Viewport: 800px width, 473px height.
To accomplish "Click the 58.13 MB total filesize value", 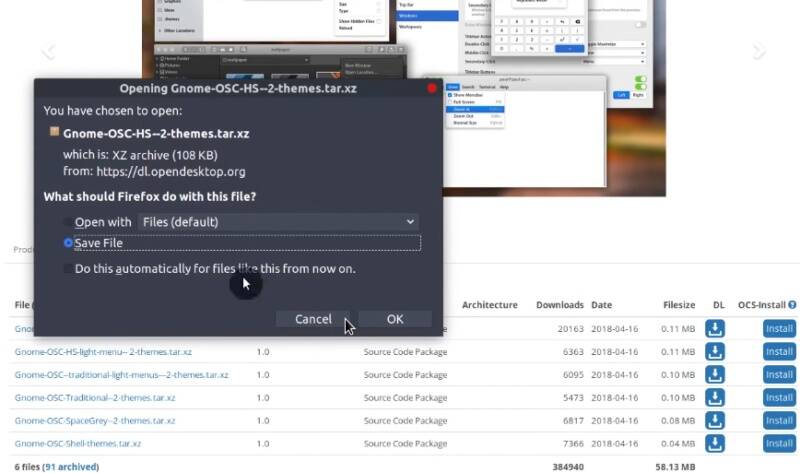I will pos(675,467).
